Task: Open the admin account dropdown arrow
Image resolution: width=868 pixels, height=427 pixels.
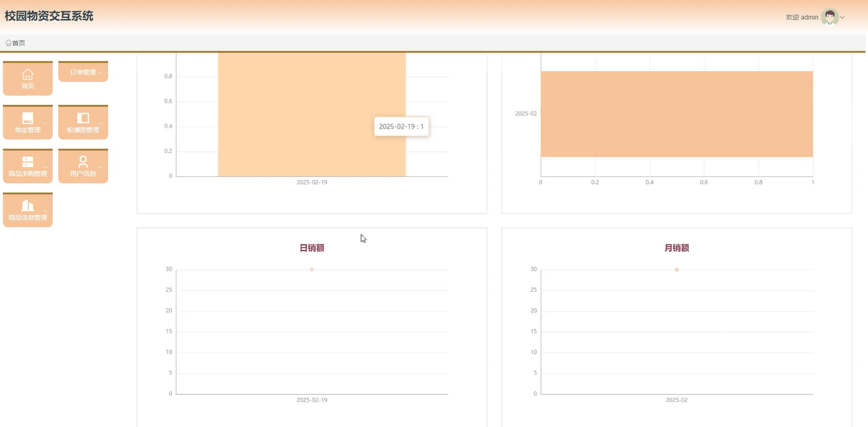Action: click(842, 18)
